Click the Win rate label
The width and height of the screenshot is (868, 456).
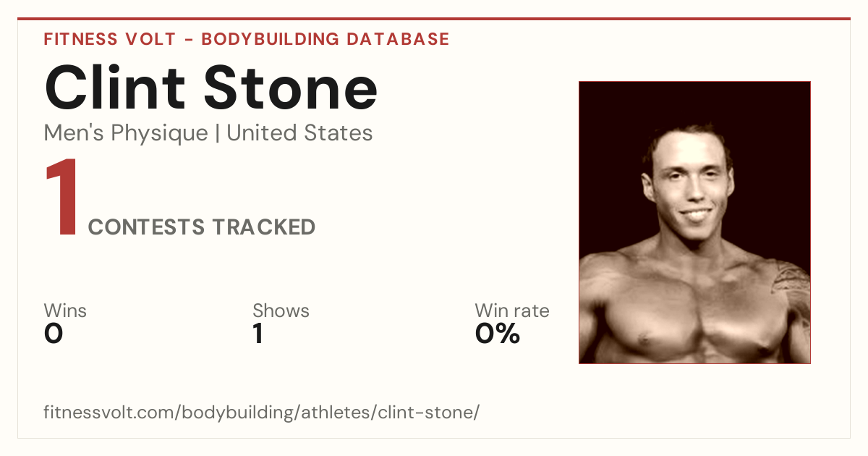point(512,311)
